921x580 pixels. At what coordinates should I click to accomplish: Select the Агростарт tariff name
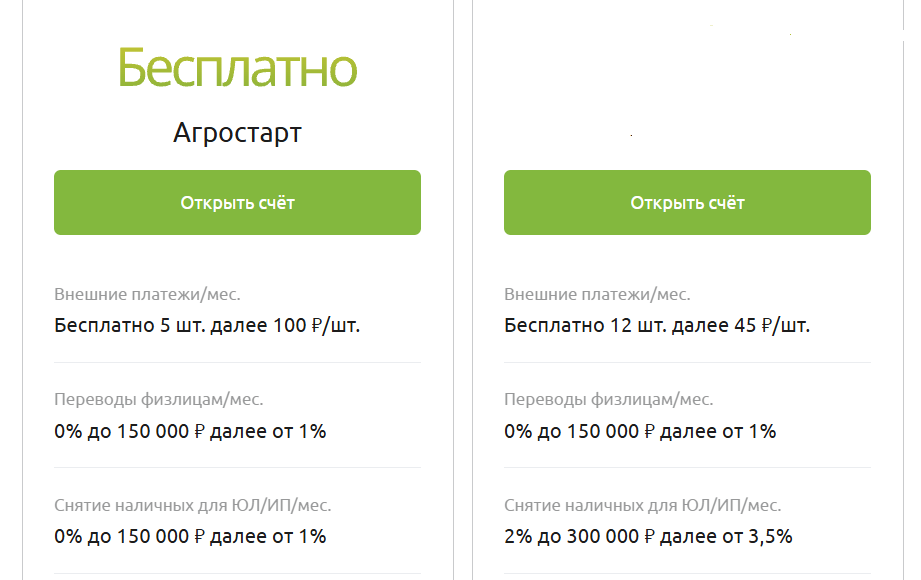[x=237, y=133]
